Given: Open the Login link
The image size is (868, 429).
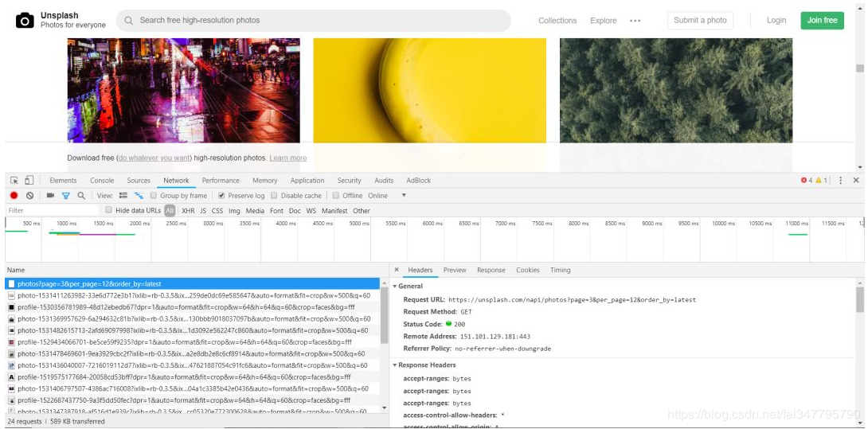Looking at the screenshot, I should point(776,21).
